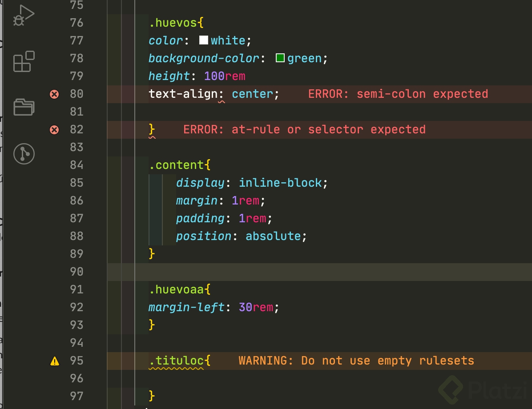
Task: Click the .huevos selector
Action: [173, 23]
